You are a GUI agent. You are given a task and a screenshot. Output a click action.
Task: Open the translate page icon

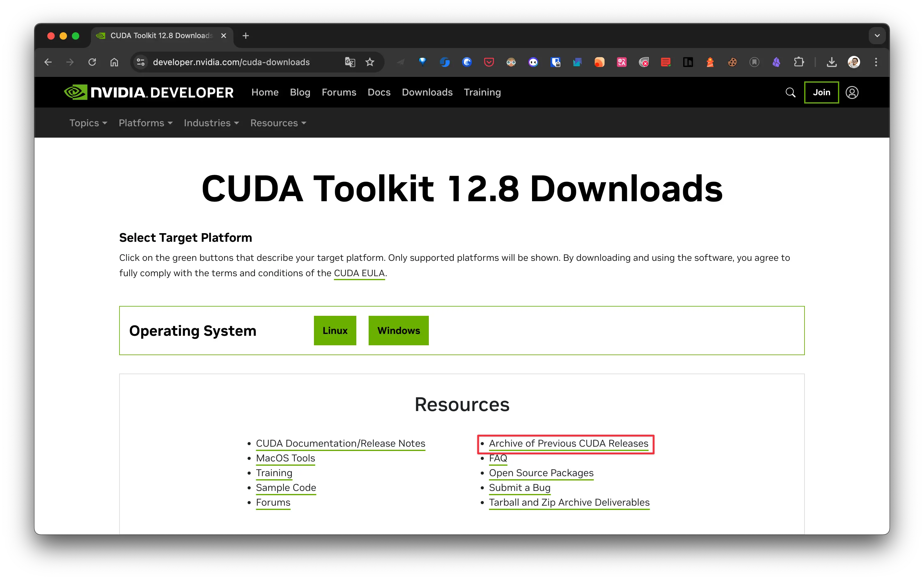point(350,62)
